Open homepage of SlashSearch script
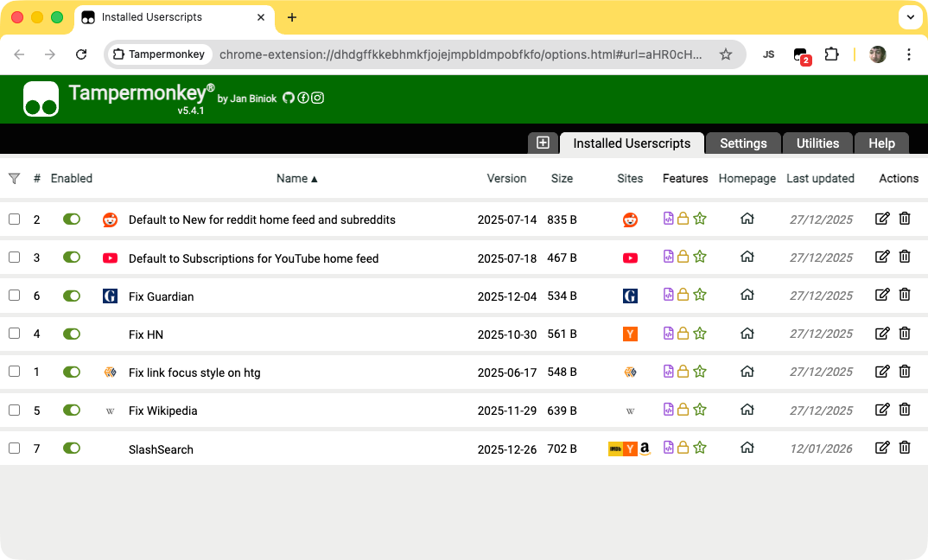This screenshot has height=560, width=928. point(747,448)
